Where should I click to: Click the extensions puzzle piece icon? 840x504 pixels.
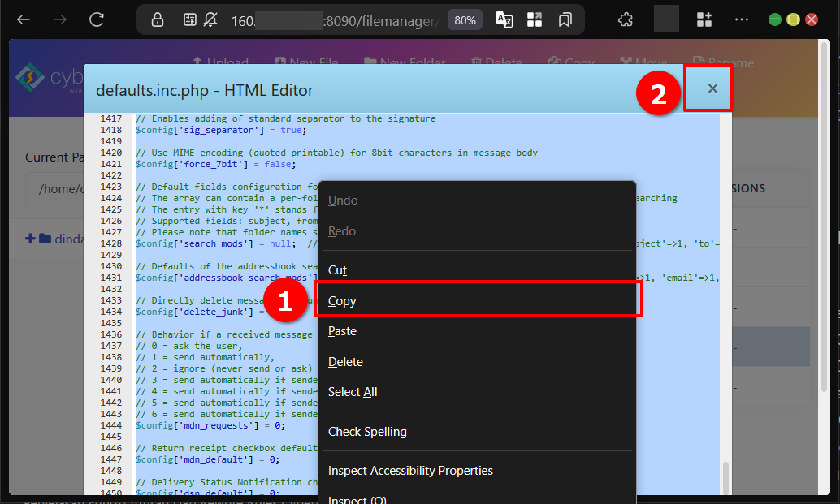click(626, 19)
